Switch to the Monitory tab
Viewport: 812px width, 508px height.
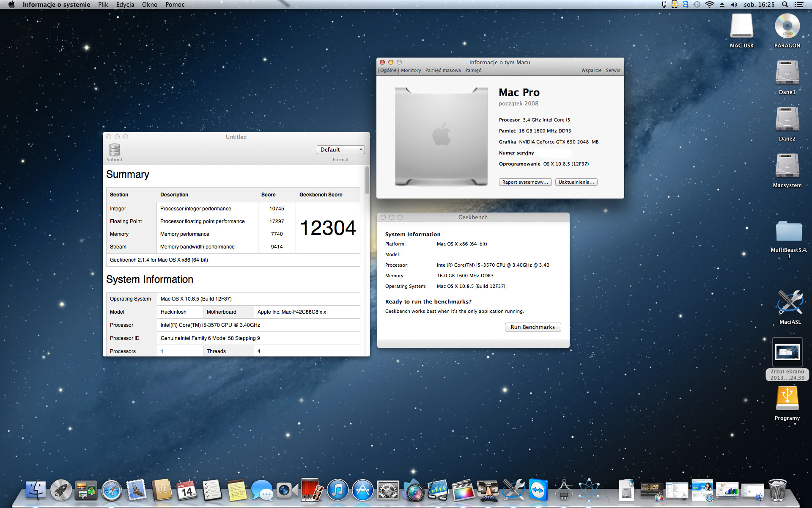coord(411,70)
